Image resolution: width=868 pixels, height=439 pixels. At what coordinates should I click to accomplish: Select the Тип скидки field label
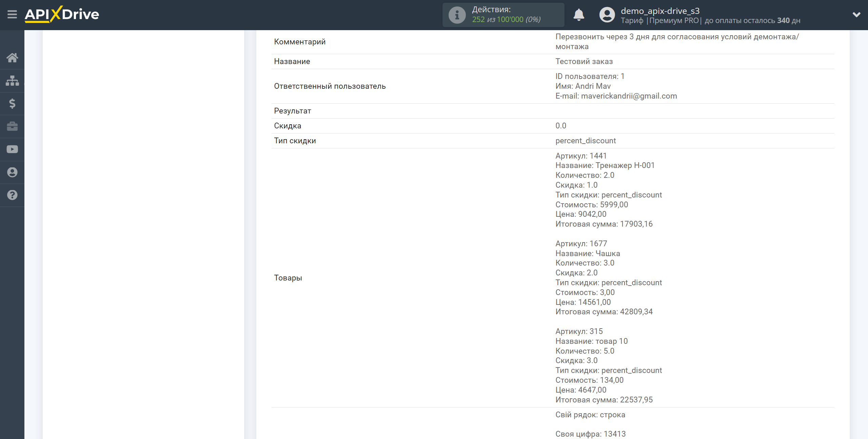coord(295,141)
